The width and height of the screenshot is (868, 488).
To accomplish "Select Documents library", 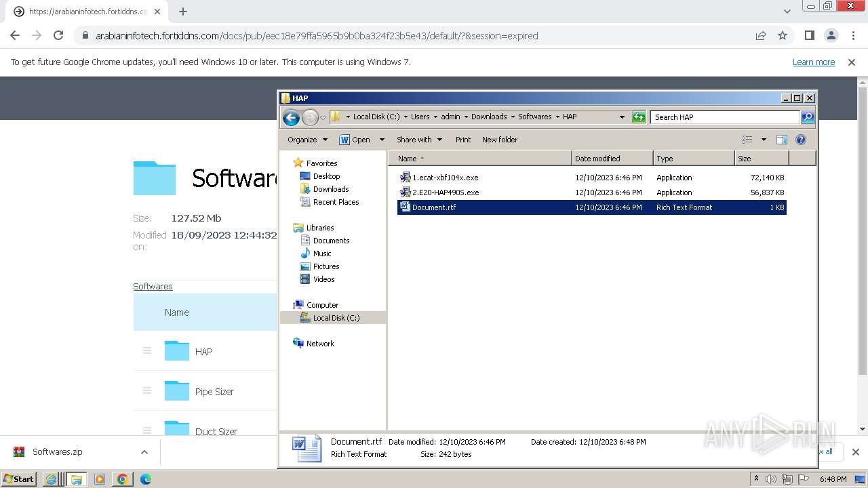I will pyautogui.click(x=331, y=241).
